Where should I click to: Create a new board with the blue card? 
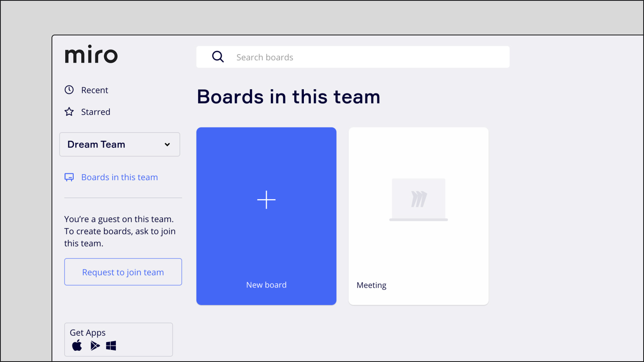[266, 216]
